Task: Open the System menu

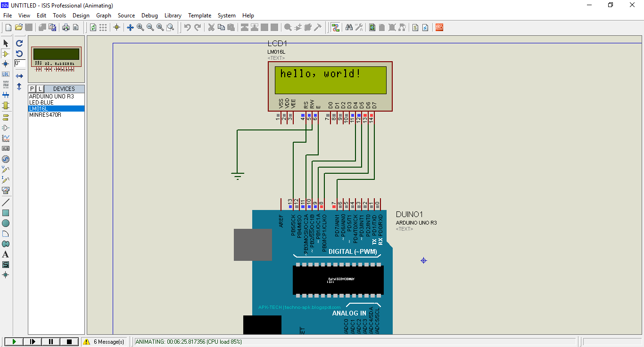Action: tap(227, 16)
